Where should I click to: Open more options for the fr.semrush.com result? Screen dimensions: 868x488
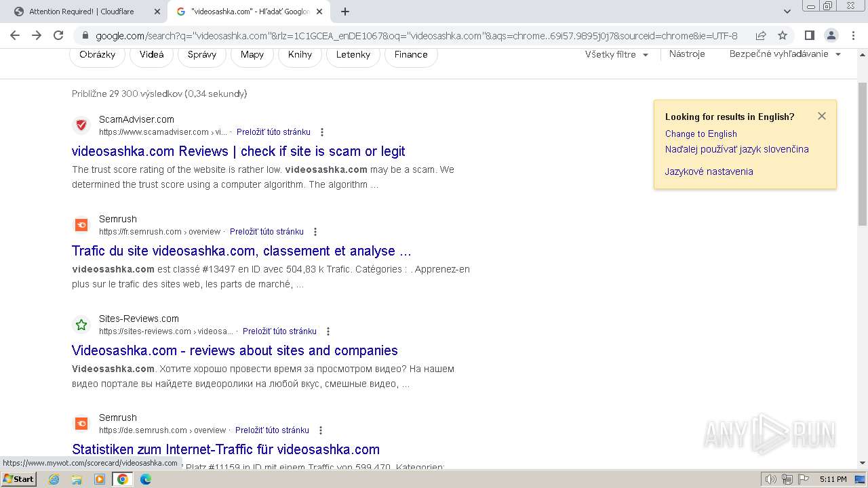(x=315, y=232)
